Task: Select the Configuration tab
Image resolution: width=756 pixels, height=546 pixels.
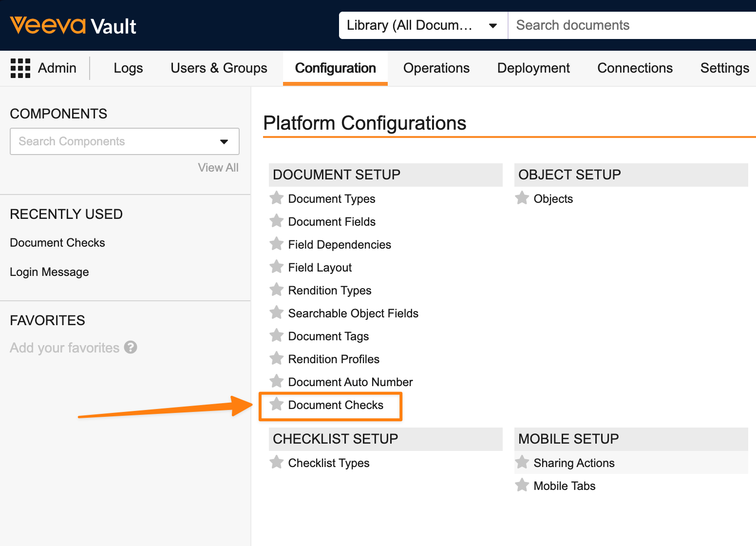Action: (336, 68)
